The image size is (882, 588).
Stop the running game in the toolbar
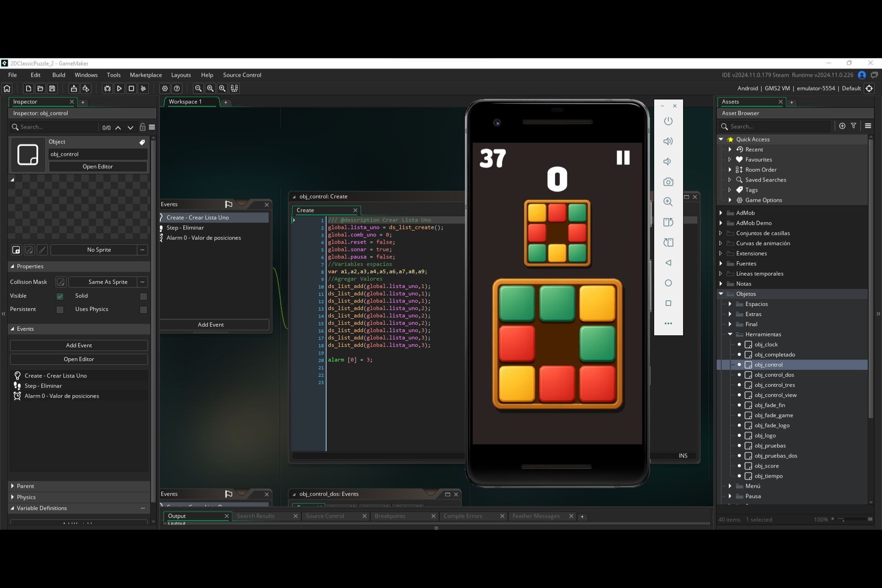(131, 89)
